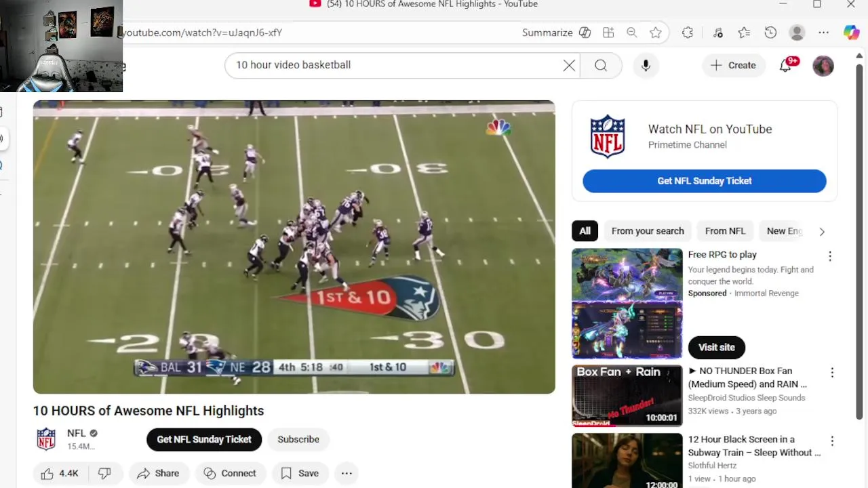The width and height of the screenshot is (868, 488).
Task: Click the NFL Primetime Channel logo
Action: [x=608, y=136]
